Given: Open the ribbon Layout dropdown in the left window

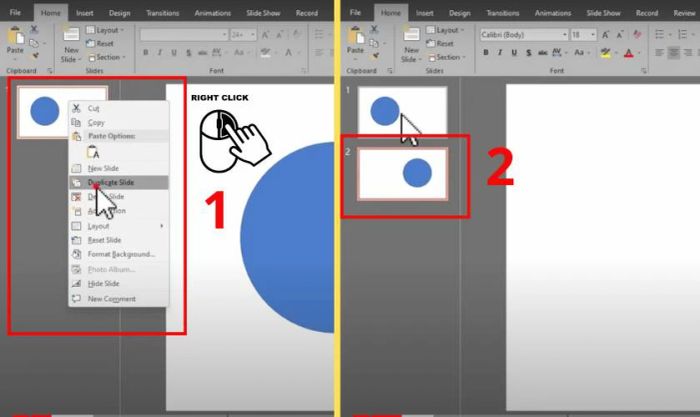Looking at the screenshot, I should pos(105,30).
